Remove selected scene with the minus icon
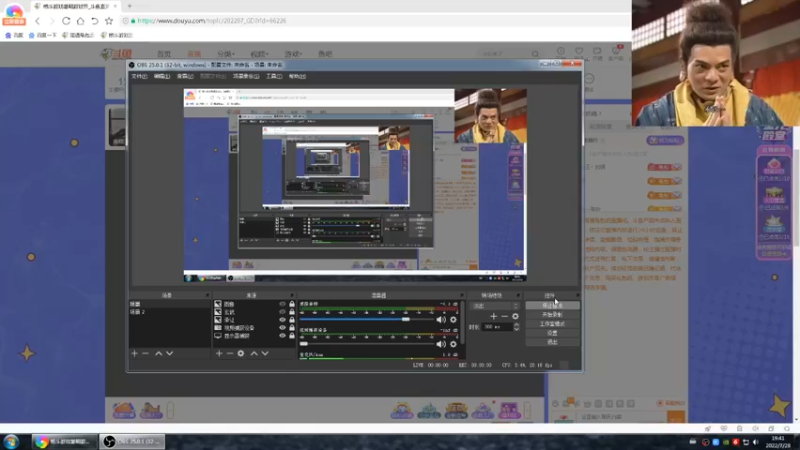The image size is (800, 450). (x=145, y=353)
